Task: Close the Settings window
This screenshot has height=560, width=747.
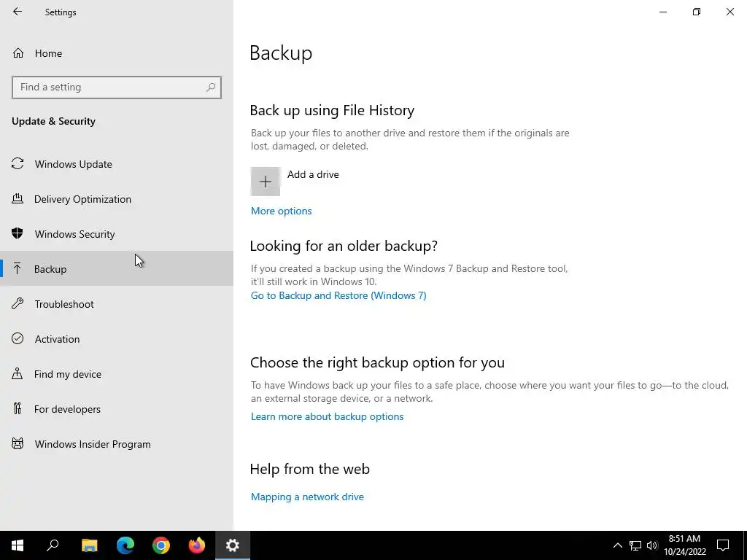Action: (x=729, y=12)
